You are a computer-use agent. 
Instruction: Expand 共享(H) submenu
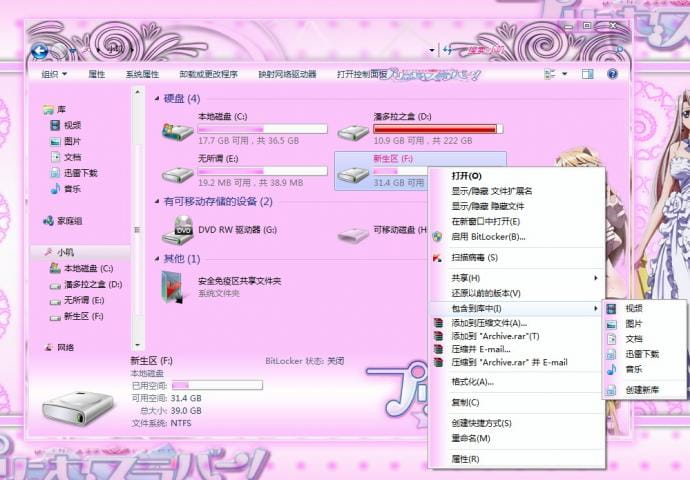tap(517, 278)
